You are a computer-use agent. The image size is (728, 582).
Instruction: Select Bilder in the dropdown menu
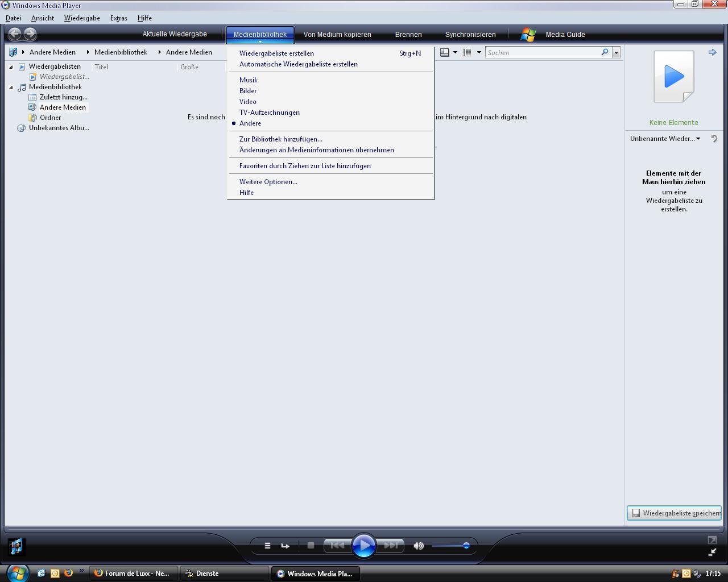tap(330, 91)
